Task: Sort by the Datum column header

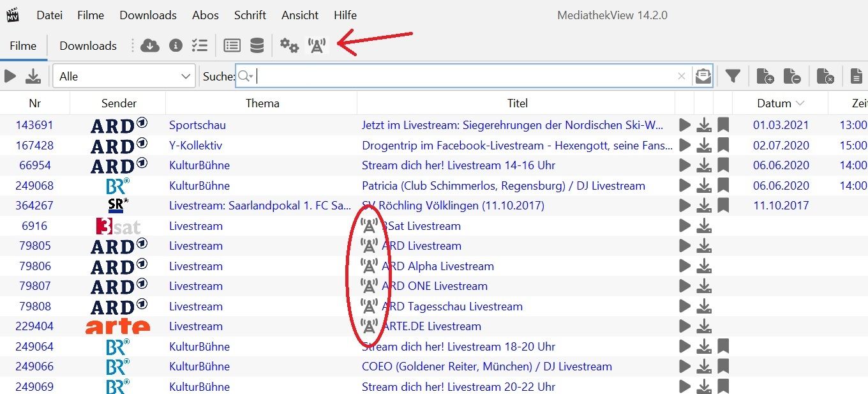Action: pyautogui.click(x=780, y=103)
